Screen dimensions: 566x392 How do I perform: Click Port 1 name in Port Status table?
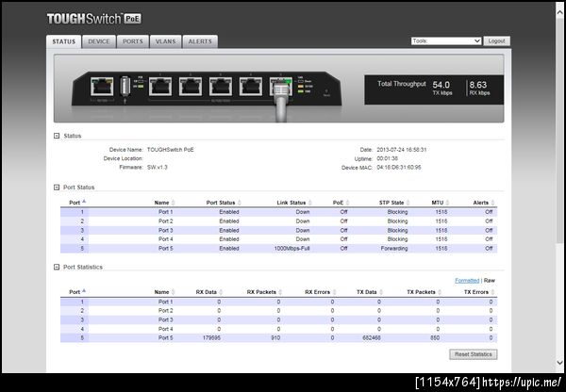[166, 212]
